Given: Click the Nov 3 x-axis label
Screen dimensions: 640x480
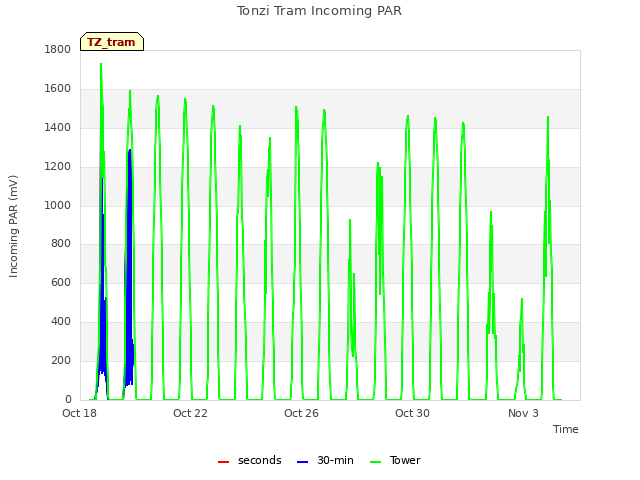Looking at the screenshot, I should 523,413.
